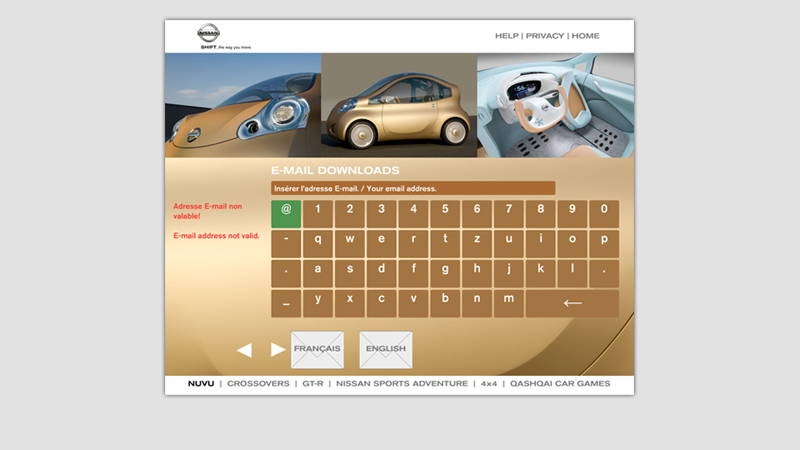Tap the 4 key

point(413,214)
